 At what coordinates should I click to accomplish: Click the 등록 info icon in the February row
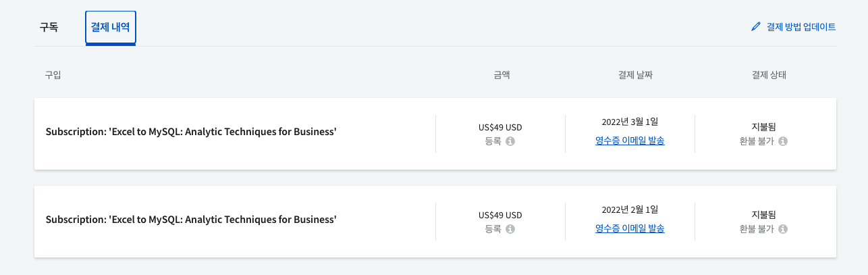tap(510, 229)
